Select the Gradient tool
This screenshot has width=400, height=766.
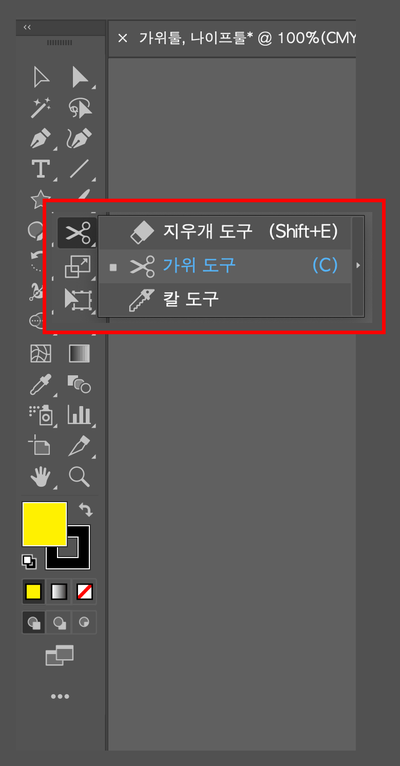pos(79,354)
